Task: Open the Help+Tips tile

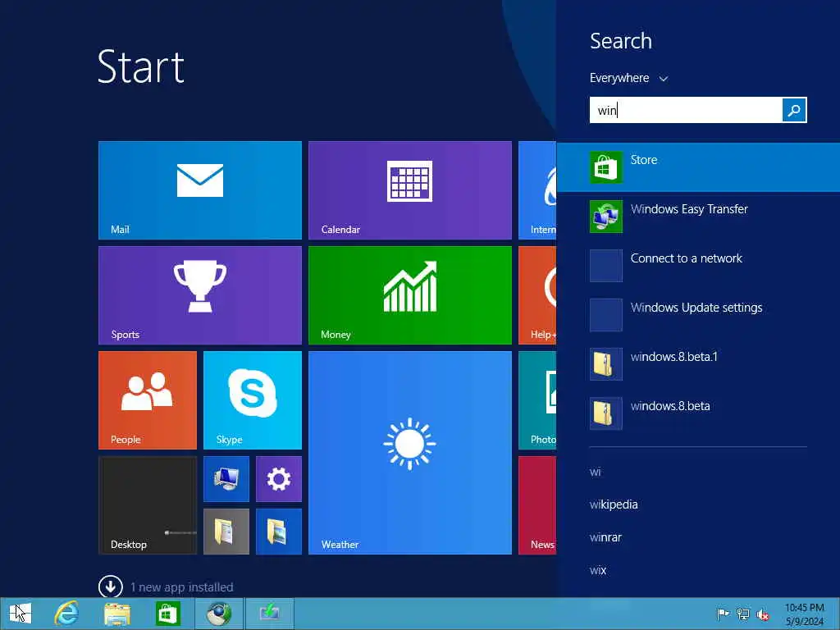Action: click(537, 295)
